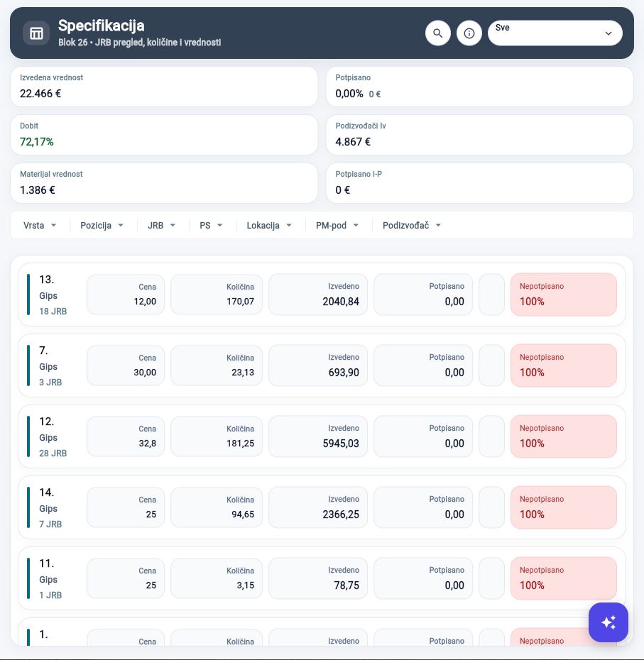The image size is (644, 660).
Task: Select item 13. Gips 18 JRB
Action: [322, 295]
